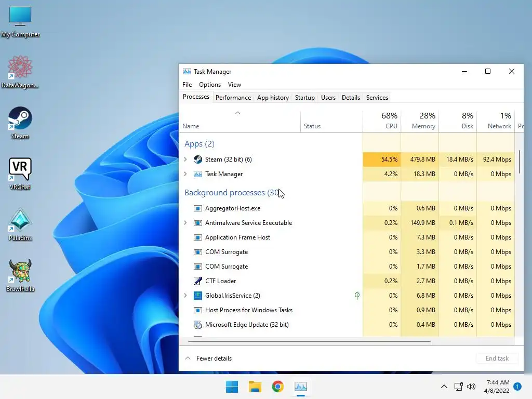The width and height of the screenshot is (532, 399).
Task: Select the first COM Surrogate row using 3.3 MB
Action: coord(347,252)
